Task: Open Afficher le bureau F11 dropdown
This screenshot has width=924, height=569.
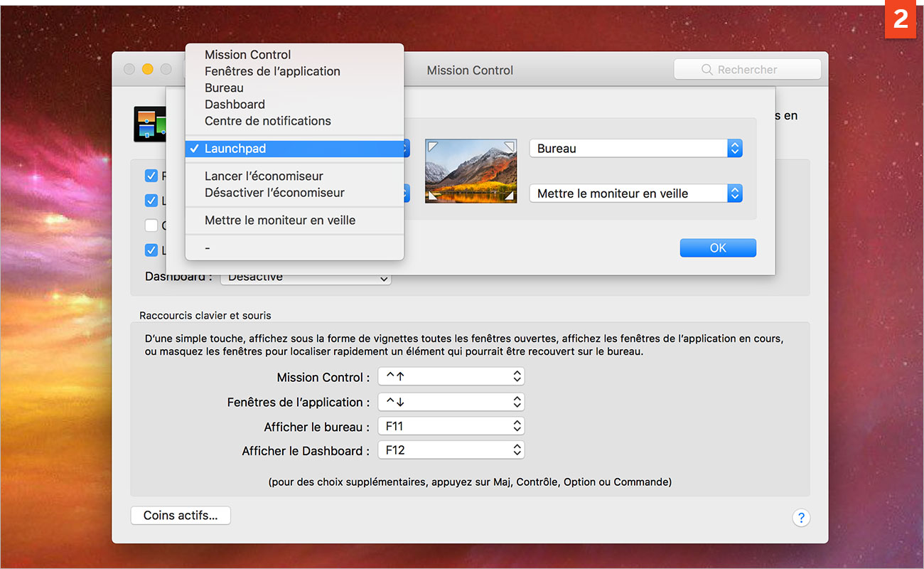Action: point(451,426)
